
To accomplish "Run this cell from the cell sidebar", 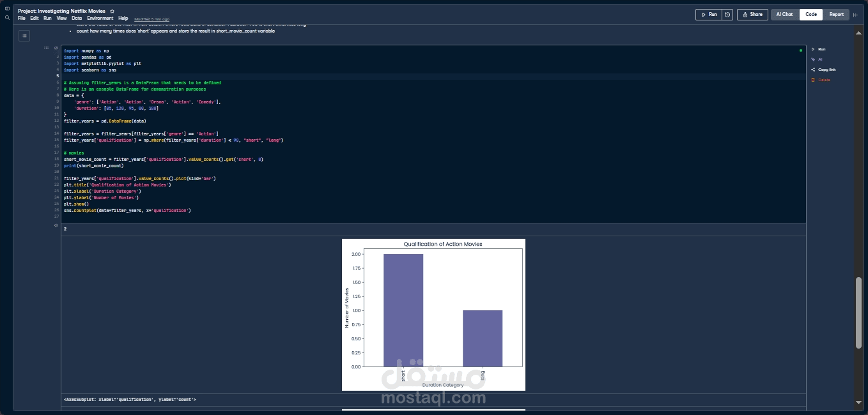I will coord(818,49).
